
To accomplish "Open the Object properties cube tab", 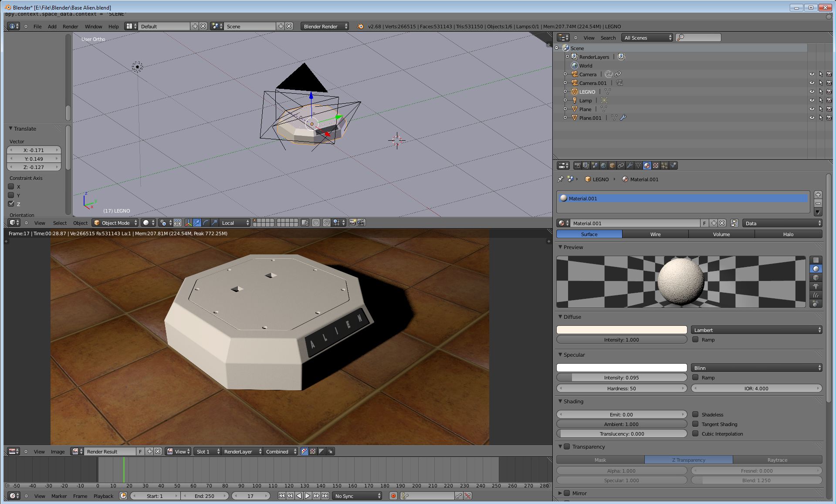I will pos(612,166).
